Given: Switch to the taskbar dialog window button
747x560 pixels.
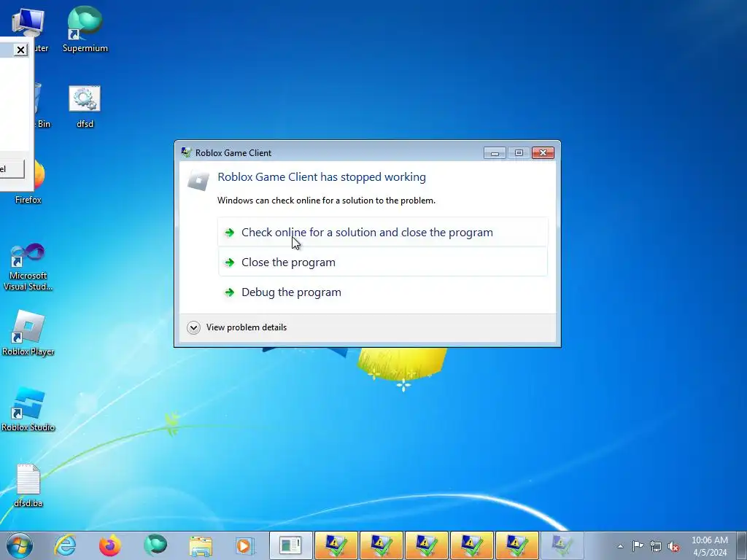Looking at the screenshot, I should tap(290, 545).
